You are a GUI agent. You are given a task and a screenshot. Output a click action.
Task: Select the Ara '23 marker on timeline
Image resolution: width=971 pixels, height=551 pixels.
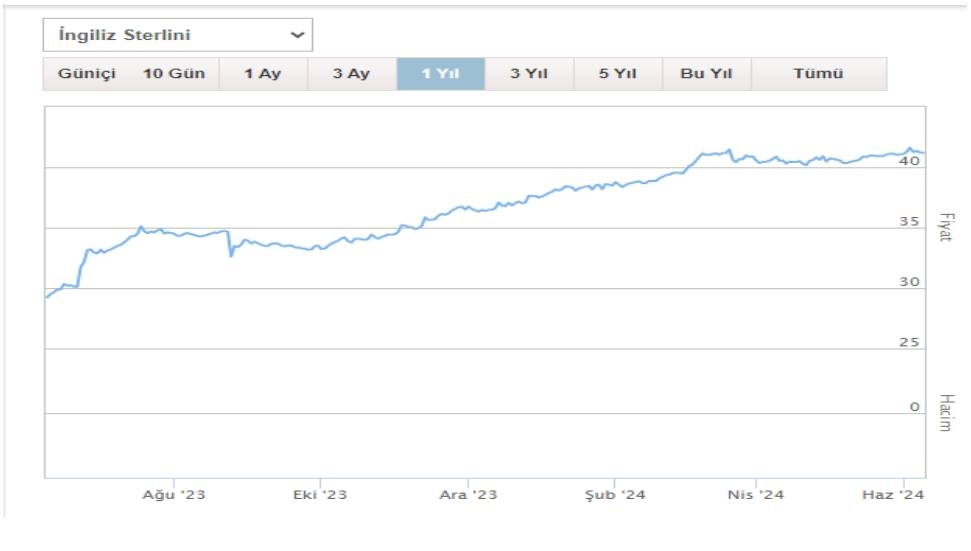[x=467, y=495]
